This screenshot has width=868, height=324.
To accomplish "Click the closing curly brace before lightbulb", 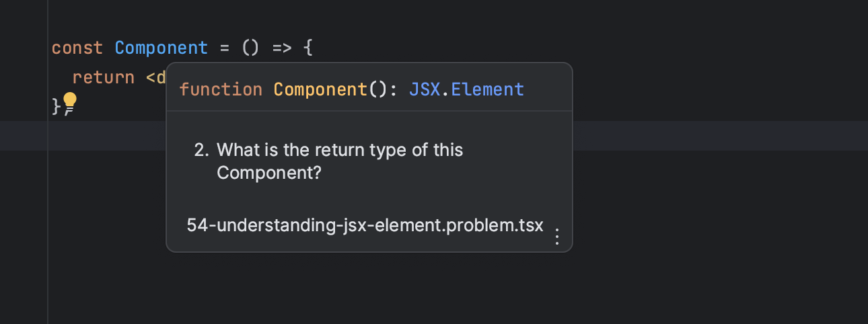I will (x=57, y=106).
